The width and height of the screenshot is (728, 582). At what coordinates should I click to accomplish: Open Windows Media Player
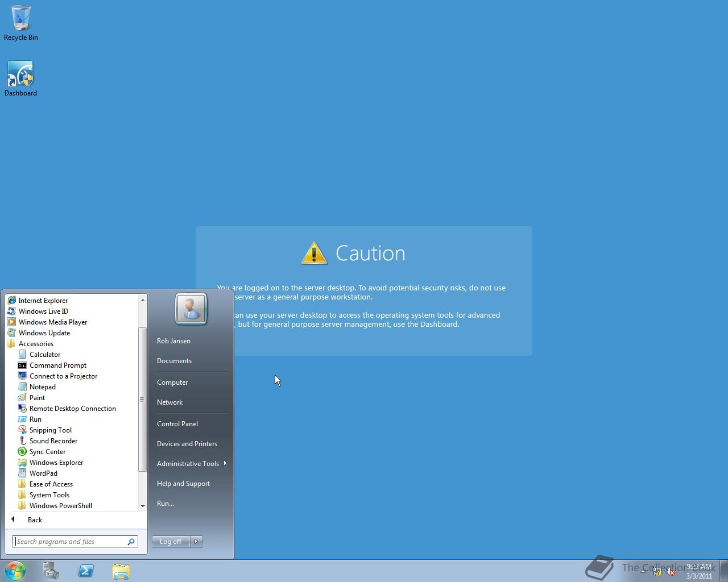(x=47, y=322)
